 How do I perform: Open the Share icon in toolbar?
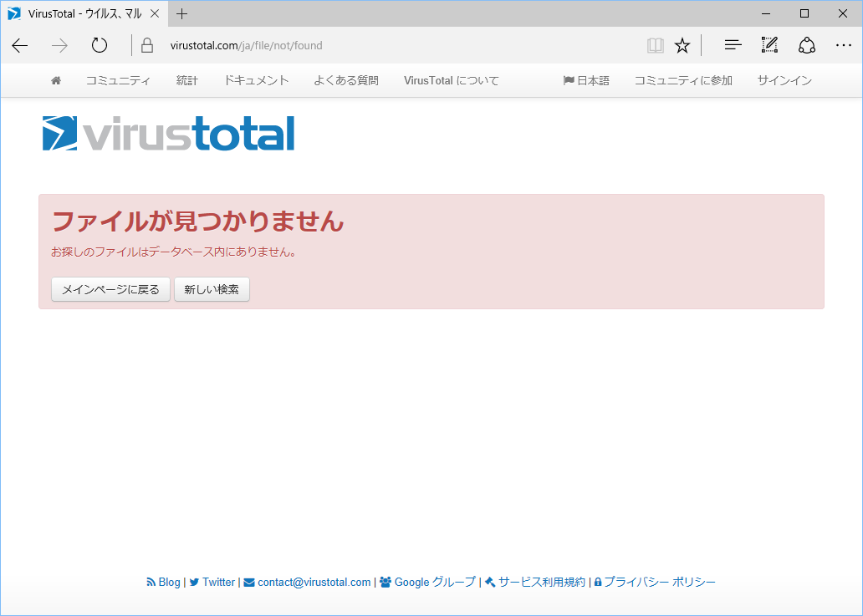click(x=807, y=45)
